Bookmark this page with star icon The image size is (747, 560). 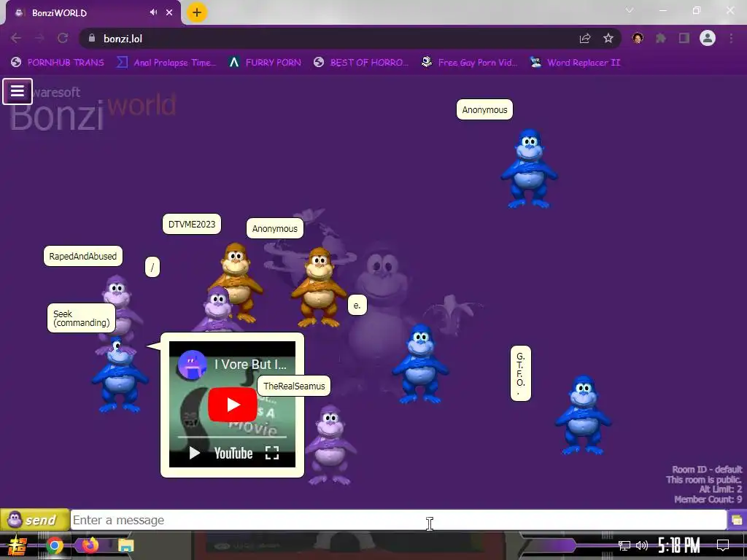pyautogui.click(x=608, y=39)
